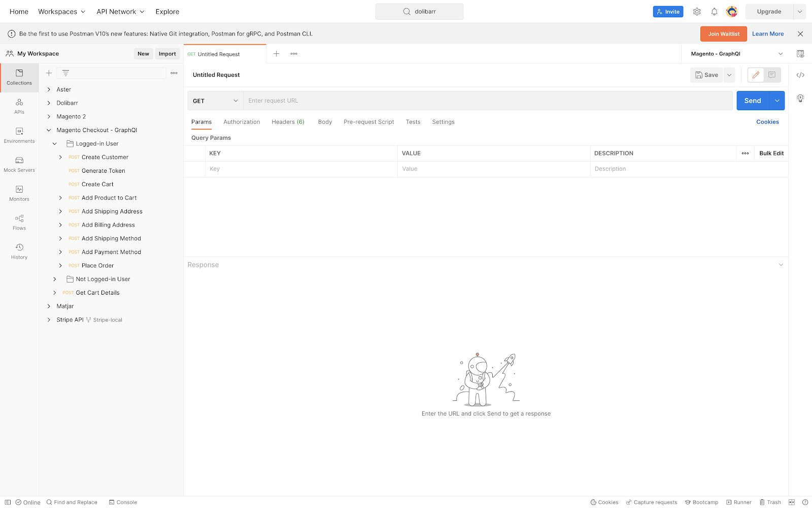
Task: Open the Collections sidebar panel
Action: 19,77
